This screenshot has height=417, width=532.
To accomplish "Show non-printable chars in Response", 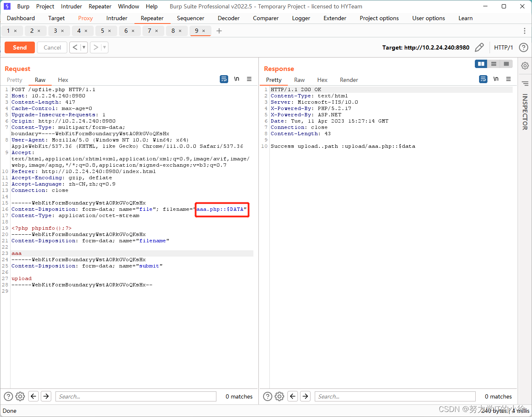I will (496, 79).
